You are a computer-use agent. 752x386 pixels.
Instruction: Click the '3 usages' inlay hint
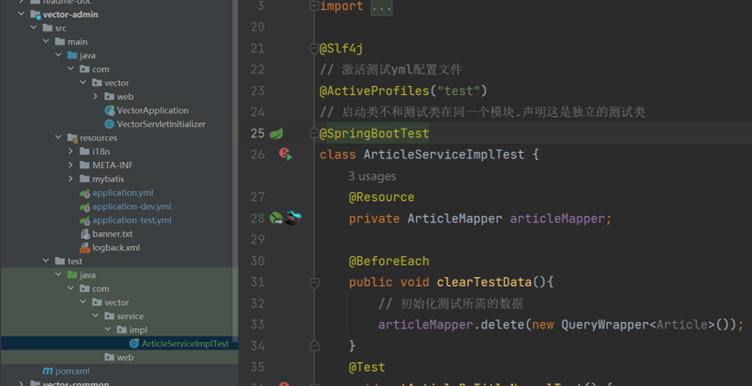[x=372, y=176]
